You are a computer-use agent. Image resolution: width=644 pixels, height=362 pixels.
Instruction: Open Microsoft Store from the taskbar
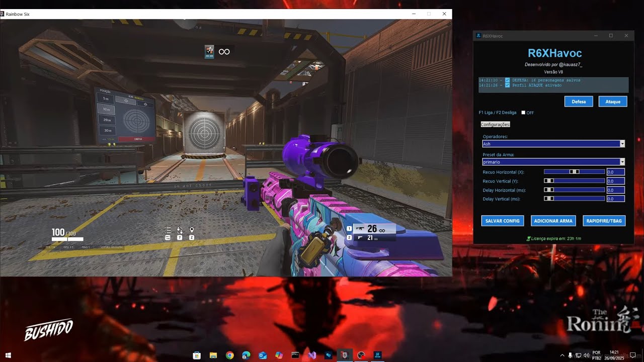coord(197,355)
